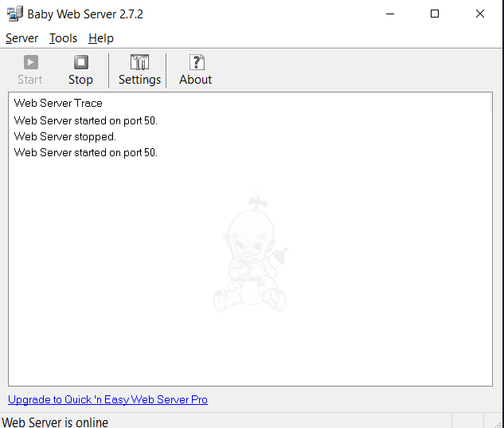Open the About toolbar button

coord(195,70)
